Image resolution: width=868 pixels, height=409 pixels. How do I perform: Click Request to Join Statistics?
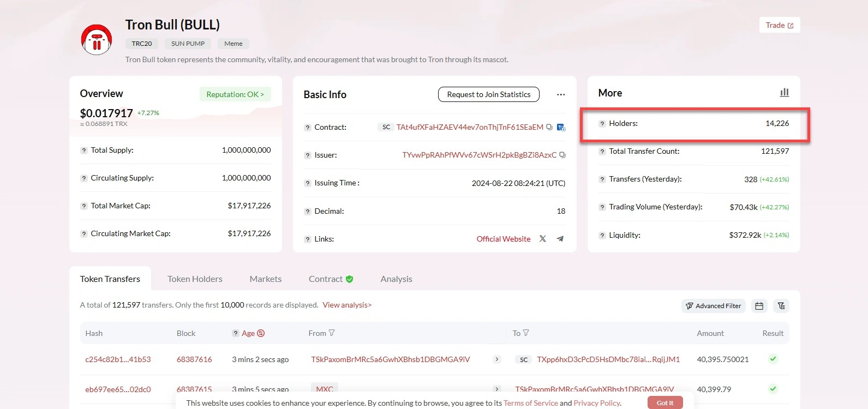[489, 94]
